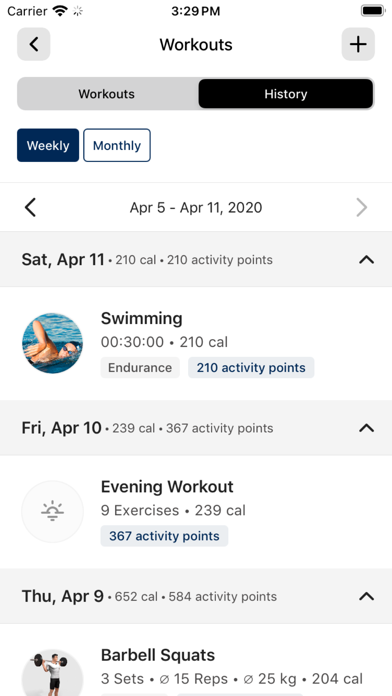Image resolution: width=392 pixels, height=696 pixels.
Task: Open the Evening Workout entry
Action: tap(196, 511)
